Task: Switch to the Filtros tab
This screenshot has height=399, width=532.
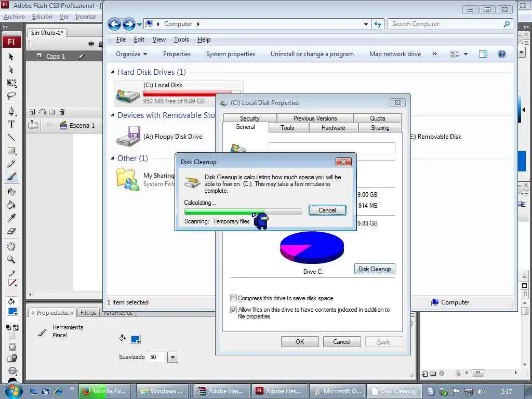Action: 88,312
